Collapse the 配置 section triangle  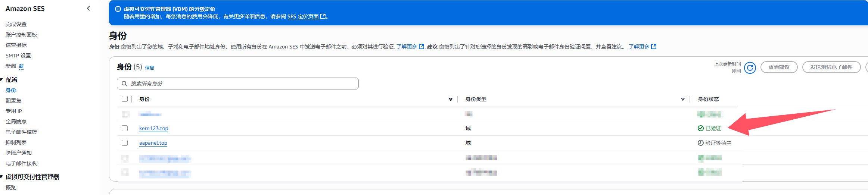(1, 79)
